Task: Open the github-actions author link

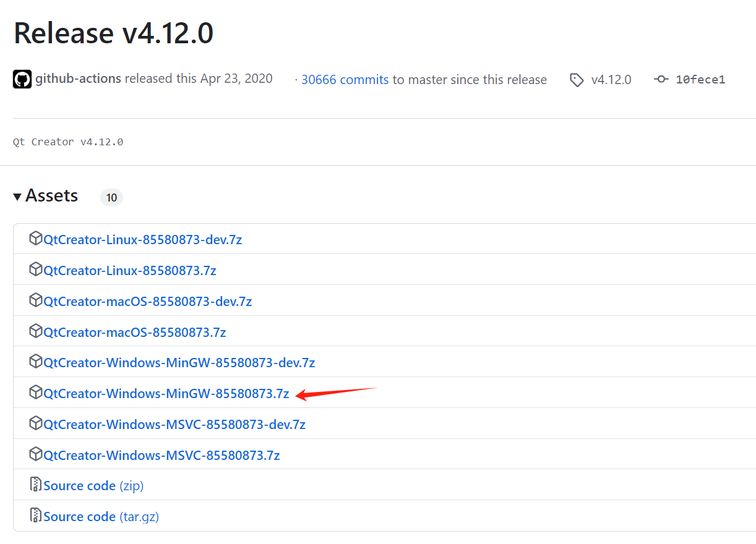Action: point(79,79)
